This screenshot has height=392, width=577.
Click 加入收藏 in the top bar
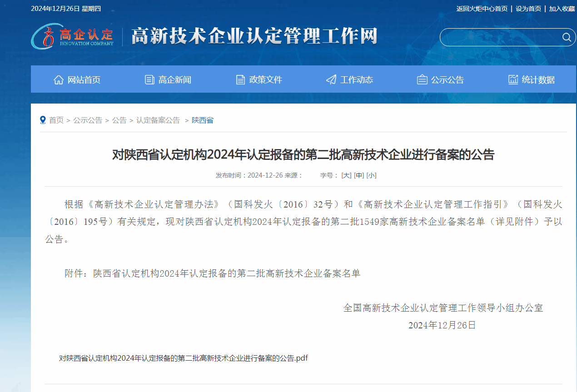pyautogui.click(x=562, y=9)
